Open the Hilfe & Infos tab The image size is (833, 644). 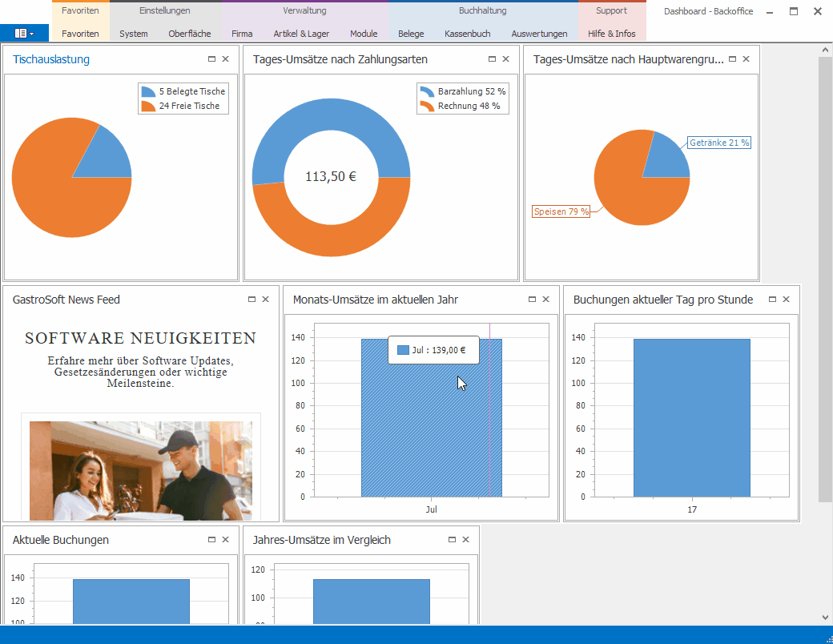611,34
